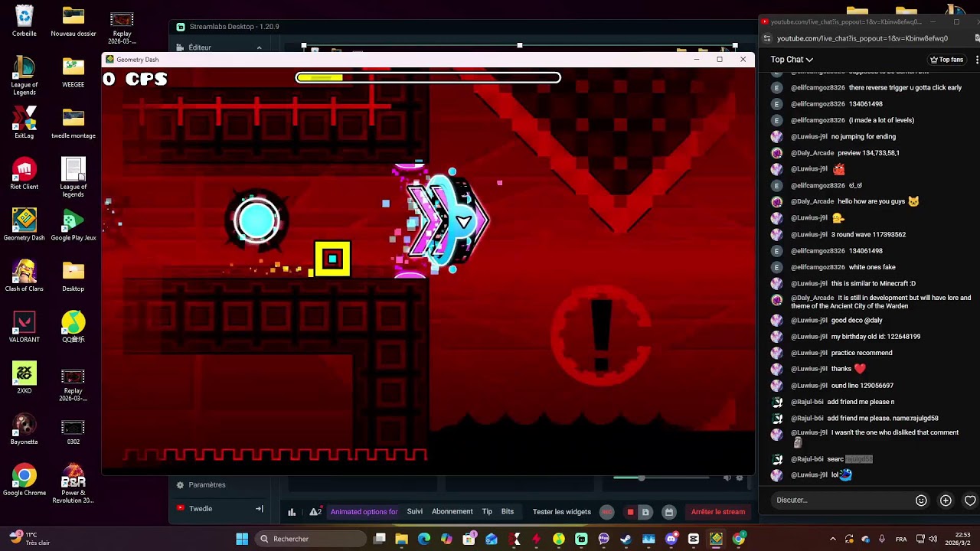Open the WEEGEE desktop folder
The width and height of the screenshot is (980, 551).
(73, 72)
